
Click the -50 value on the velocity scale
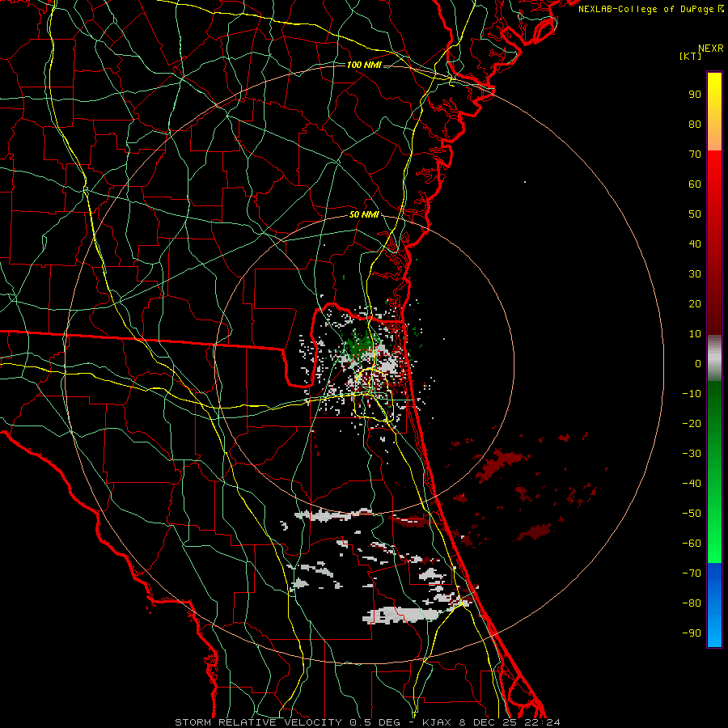[692, 514]
